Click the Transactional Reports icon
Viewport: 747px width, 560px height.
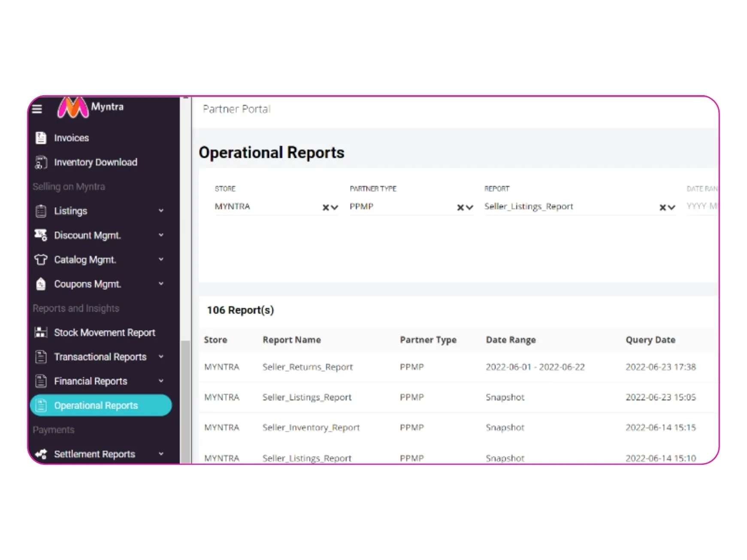coord(41,357)
